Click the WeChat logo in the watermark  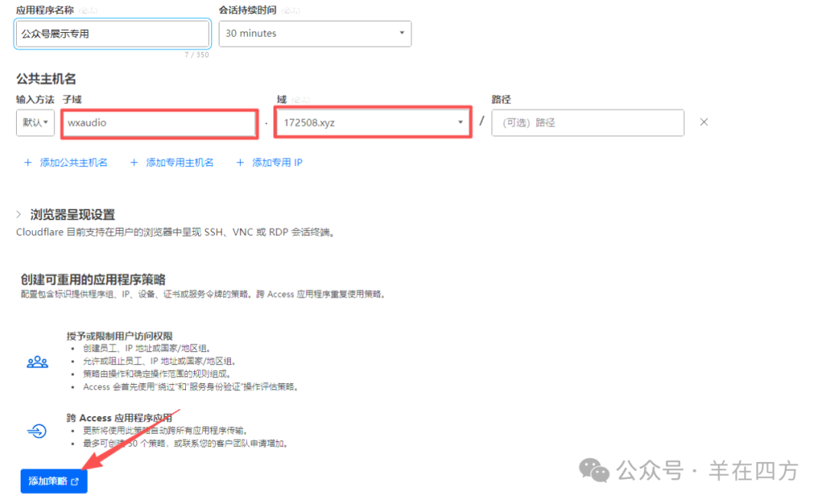pyautogui.click(x=595, y=470)
